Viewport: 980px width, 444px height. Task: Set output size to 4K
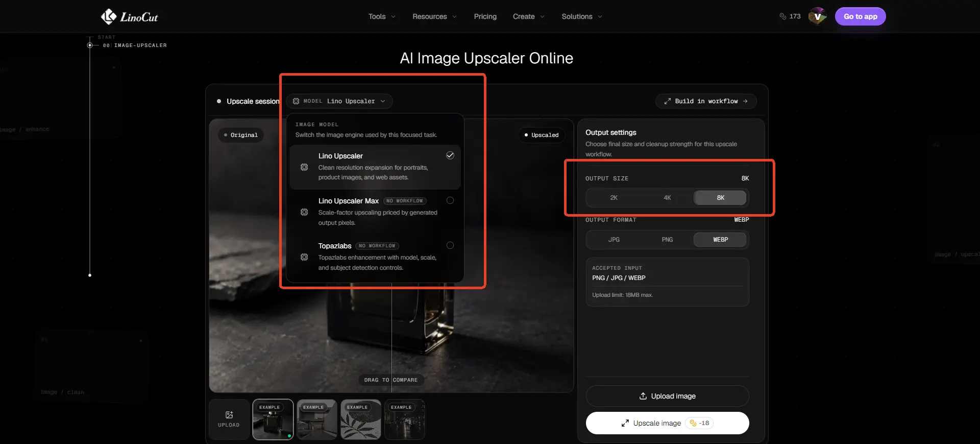[667, 198]
